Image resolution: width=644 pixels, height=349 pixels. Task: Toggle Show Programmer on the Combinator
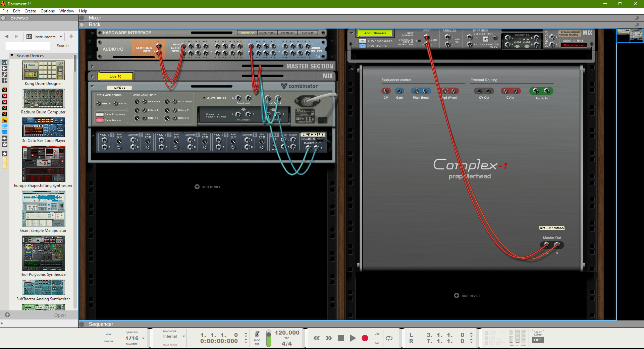click(100, 114)
